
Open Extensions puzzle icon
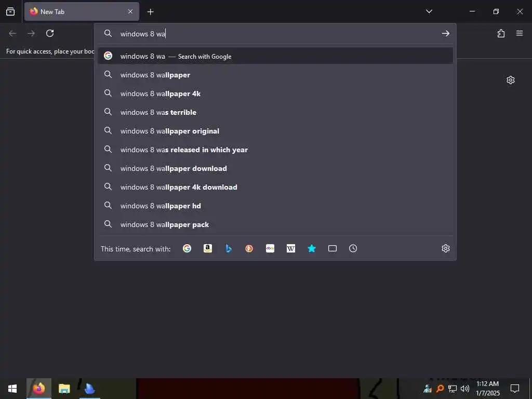coord(501,33)
